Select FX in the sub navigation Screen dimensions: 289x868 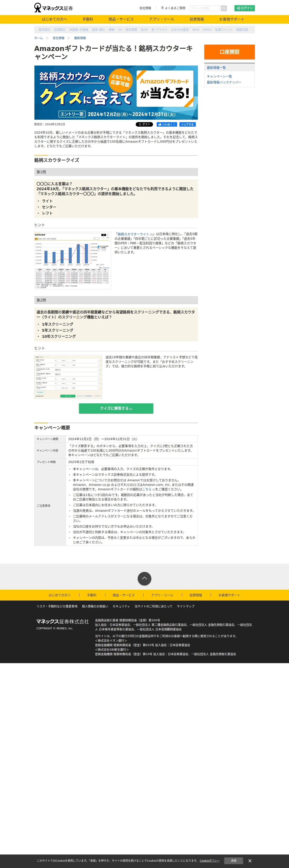pyautogui.click(x=120, y=30)
